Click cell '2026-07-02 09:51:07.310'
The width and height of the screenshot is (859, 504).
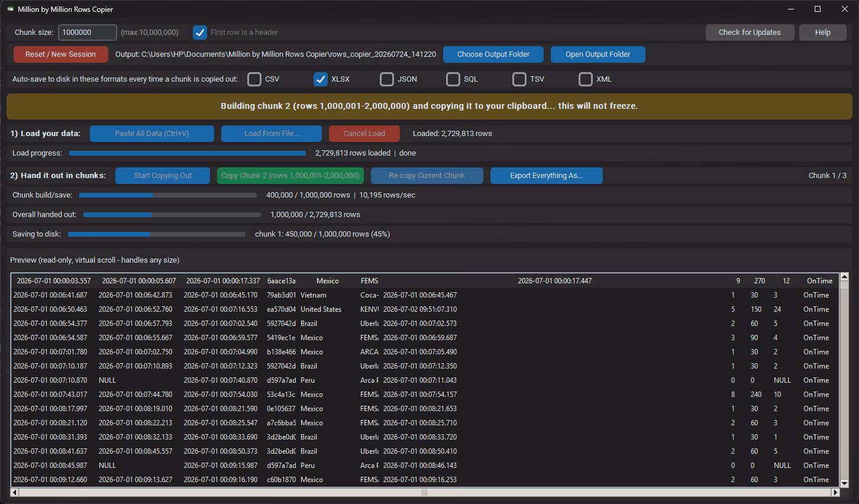click(x=420, y=309)
